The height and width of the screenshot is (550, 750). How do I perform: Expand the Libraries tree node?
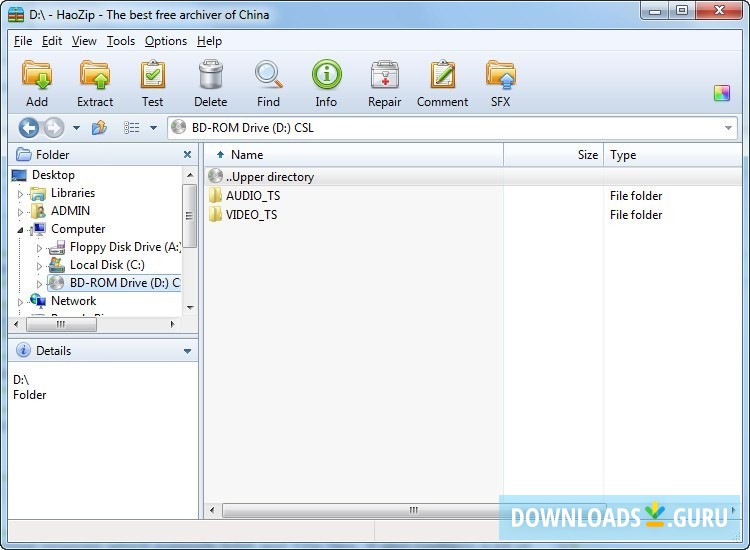click(20, 194)
